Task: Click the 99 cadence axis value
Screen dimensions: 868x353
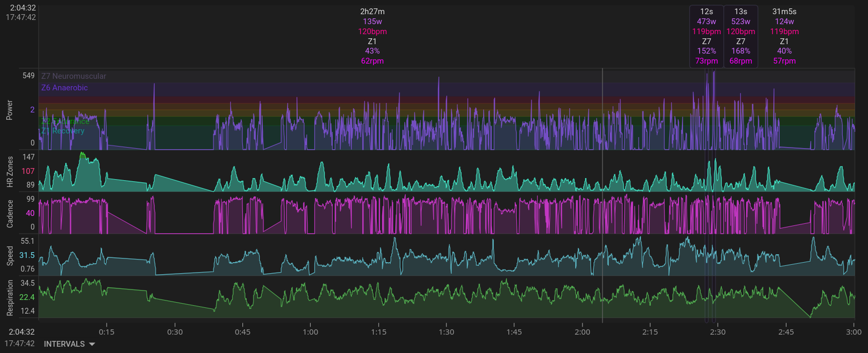Action: point(30,199)
